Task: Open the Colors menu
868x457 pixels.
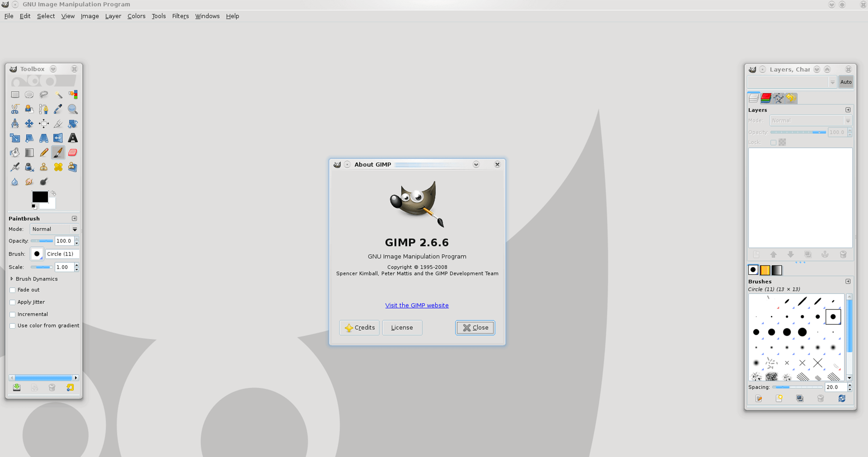Action: coord(137,16)
